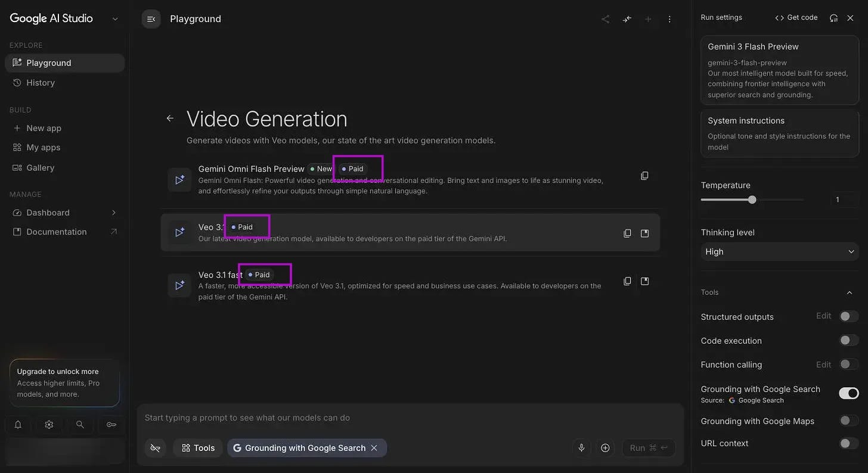Open Documentation in the sidebar
868x473 pixels.
pyautogui.click(x=64, y=232)
